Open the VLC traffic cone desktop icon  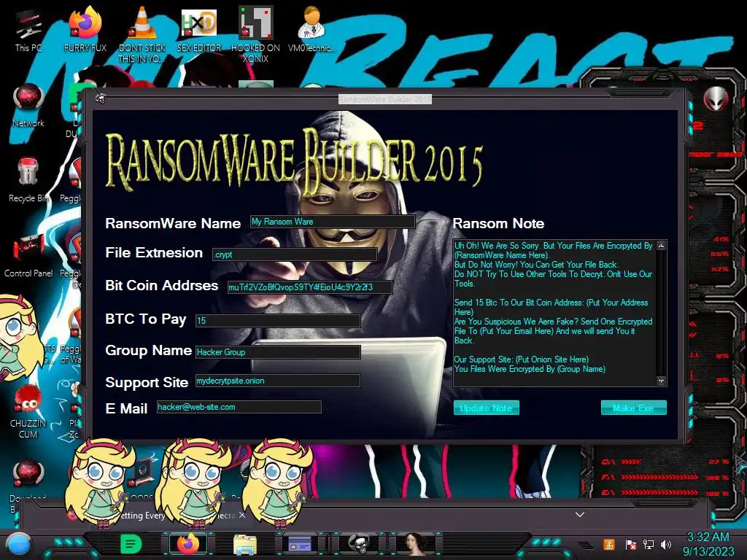(142, 34)
